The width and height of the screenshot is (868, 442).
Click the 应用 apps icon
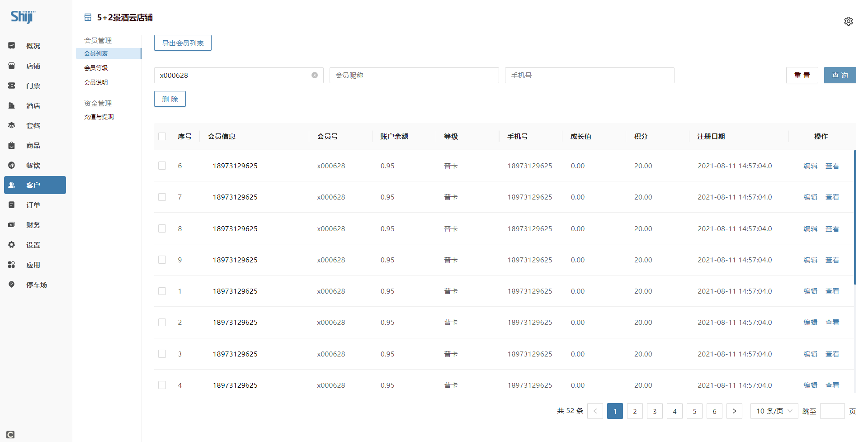pyautogui.click(x=12, y=265)
